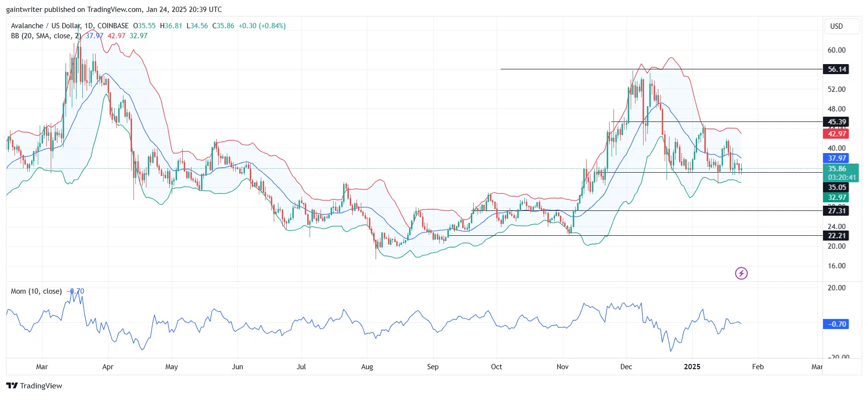
Task: Click the gaintwriter published on TradingView.com text
Action: (114, 10)
